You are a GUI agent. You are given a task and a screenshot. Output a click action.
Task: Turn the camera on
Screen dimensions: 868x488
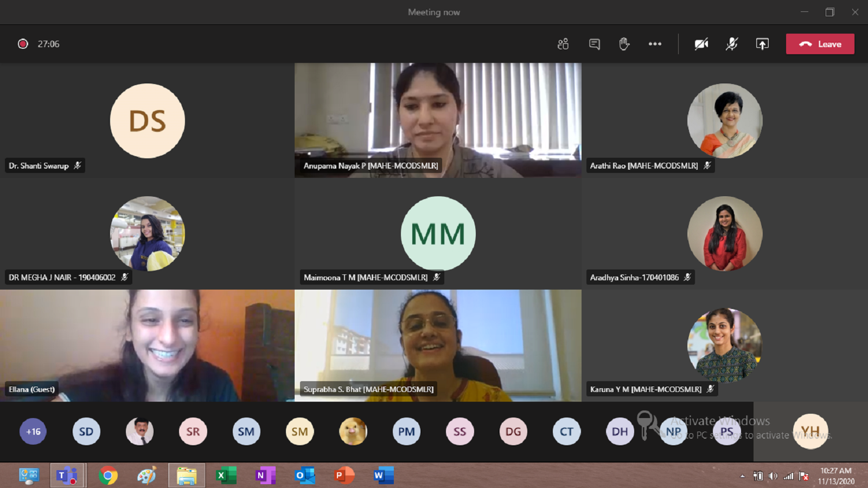701,44
